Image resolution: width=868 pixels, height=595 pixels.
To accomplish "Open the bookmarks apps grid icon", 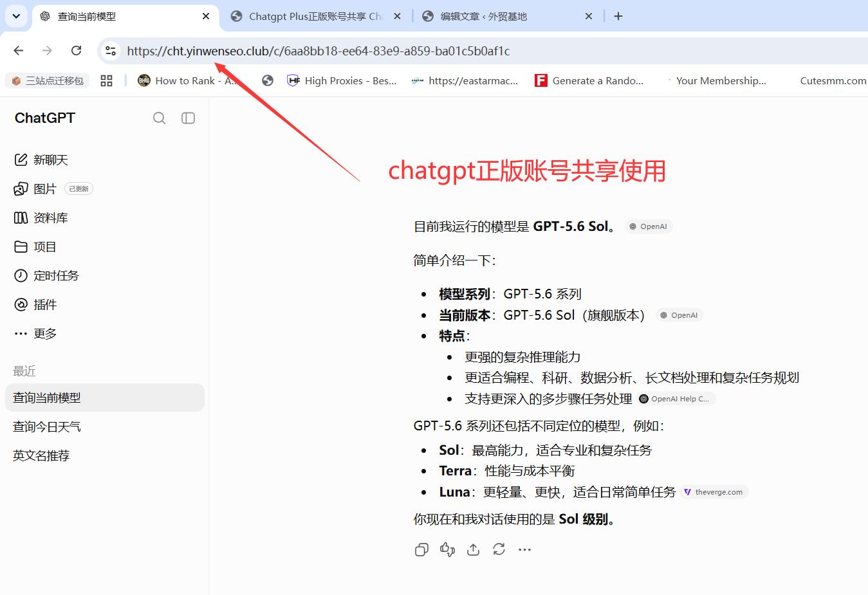I will tap(107, 80).
